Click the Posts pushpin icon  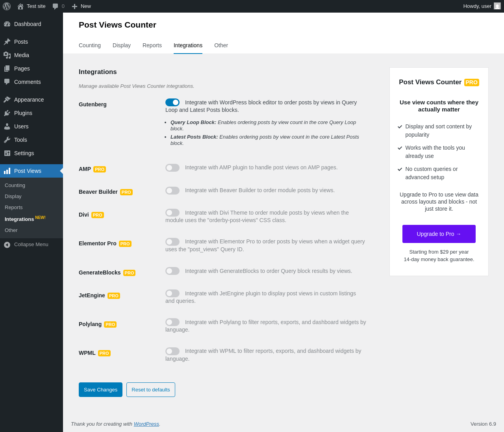[7, 42]
